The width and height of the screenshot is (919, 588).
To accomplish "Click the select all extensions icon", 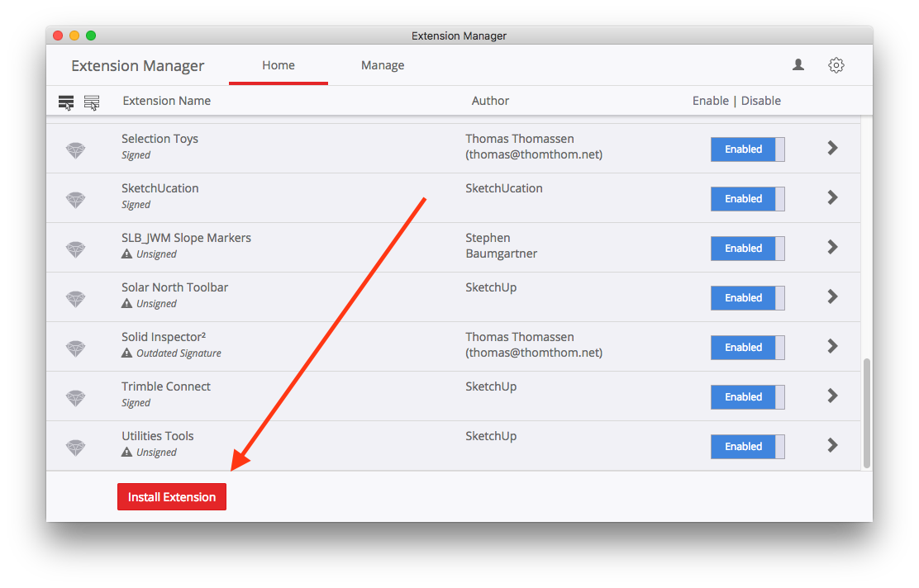I will (x=66, y=102).
